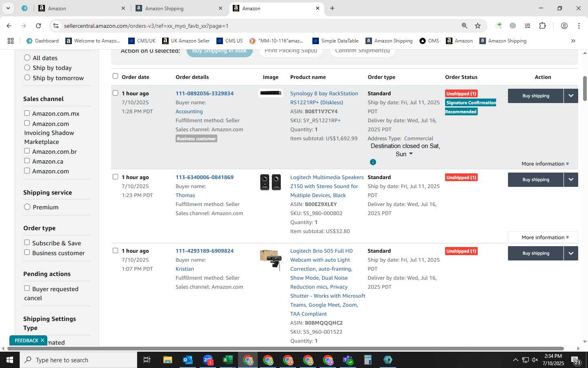Image resolution: width=588 pixels, height=368 pixels.
Task: Open order link 111-4293189-6909824
Action: tap(205, 251)
